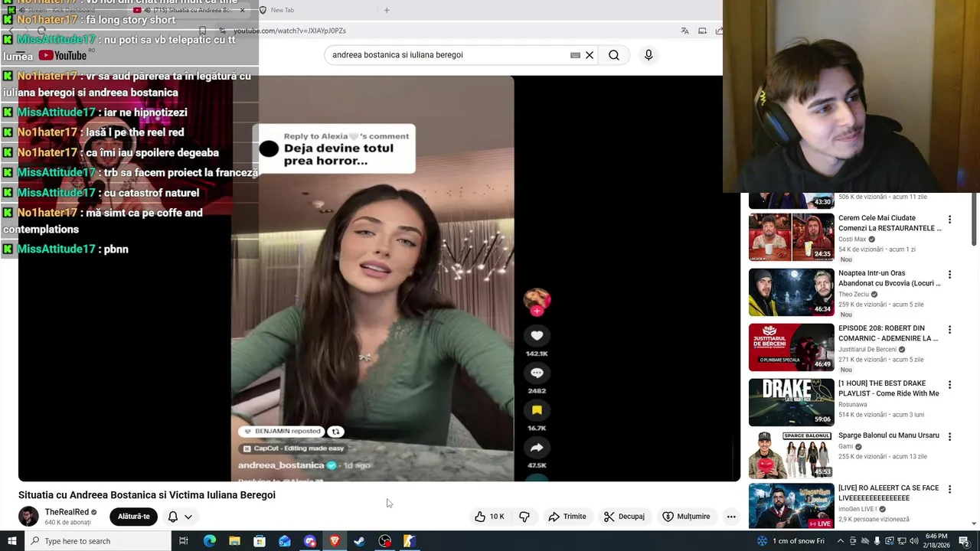Screen dimensions: 980x551
Task: Click the YouTube logo to go home
Action: click(63, 55)
